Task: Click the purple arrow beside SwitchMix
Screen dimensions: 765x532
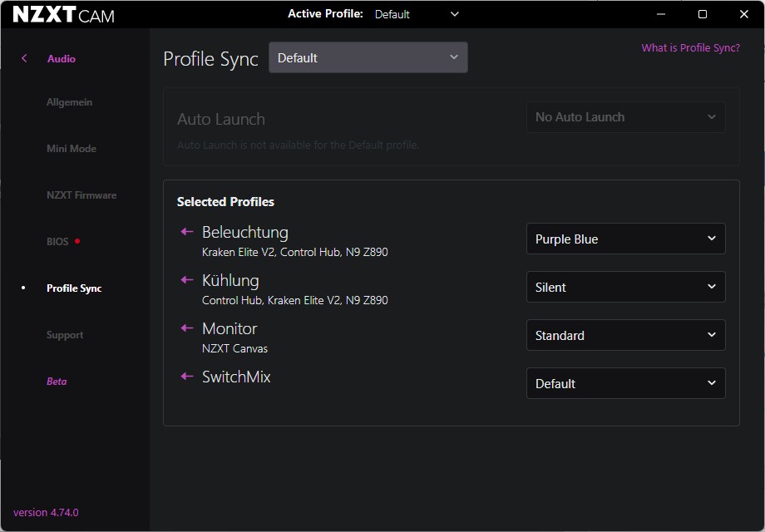Action: [x=187, y=377]
